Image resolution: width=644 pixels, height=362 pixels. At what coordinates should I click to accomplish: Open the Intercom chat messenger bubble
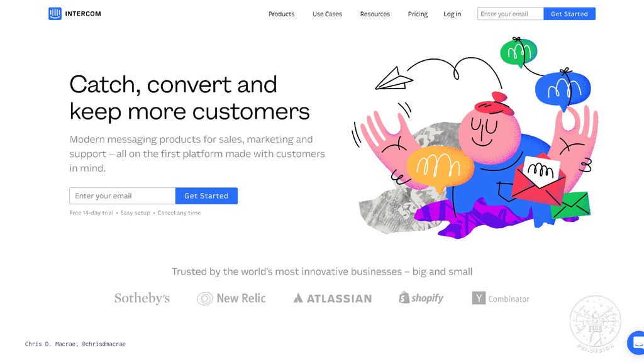click(x=636, y=343)
